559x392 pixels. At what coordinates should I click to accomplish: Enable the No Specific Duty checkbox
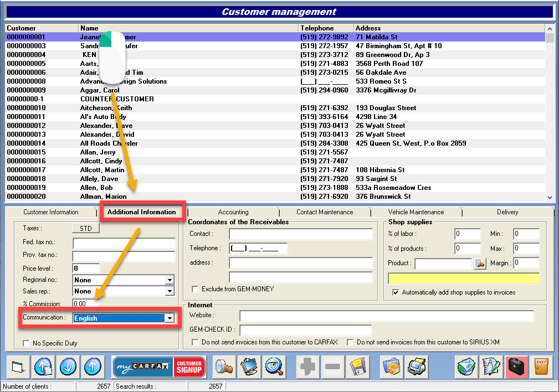26,343
